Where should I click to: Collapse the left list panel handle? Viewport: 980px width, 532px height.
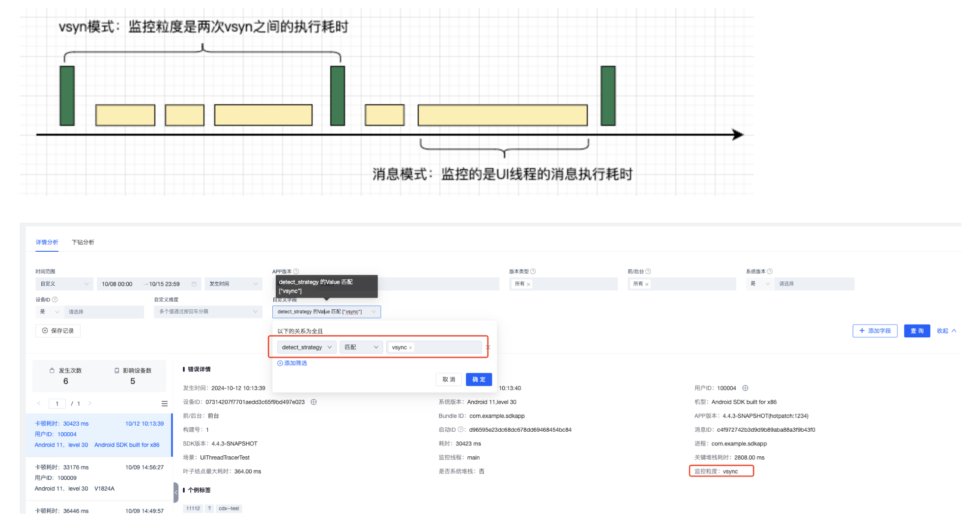pyautogui.click(x=176, y=492)
